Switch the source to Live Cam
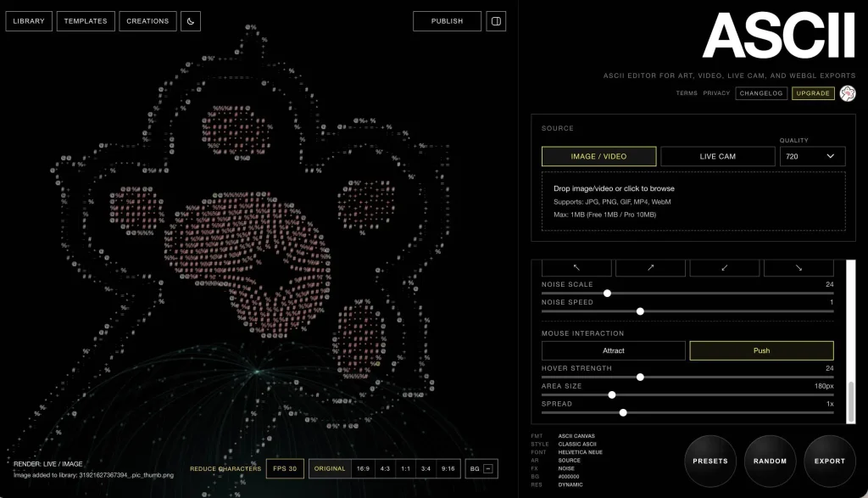868x498 pixels. click(x=717, y=156)
